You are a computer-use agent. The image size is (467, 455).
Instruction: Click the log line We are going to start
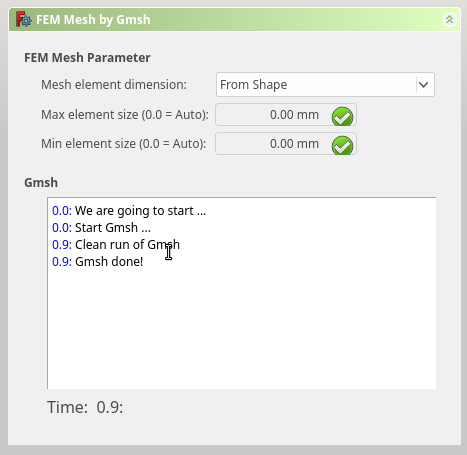pyautogui.click(x=129, y=211)
